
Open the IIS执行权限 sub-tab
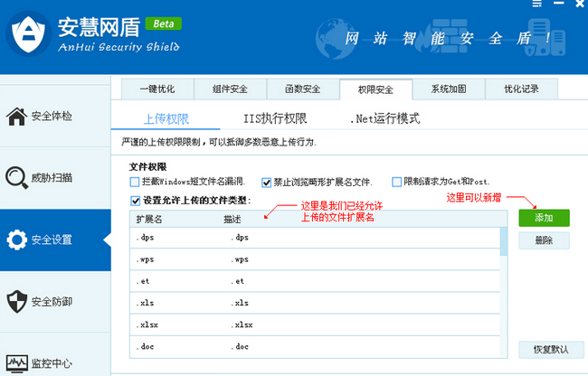tap(275, 118)
